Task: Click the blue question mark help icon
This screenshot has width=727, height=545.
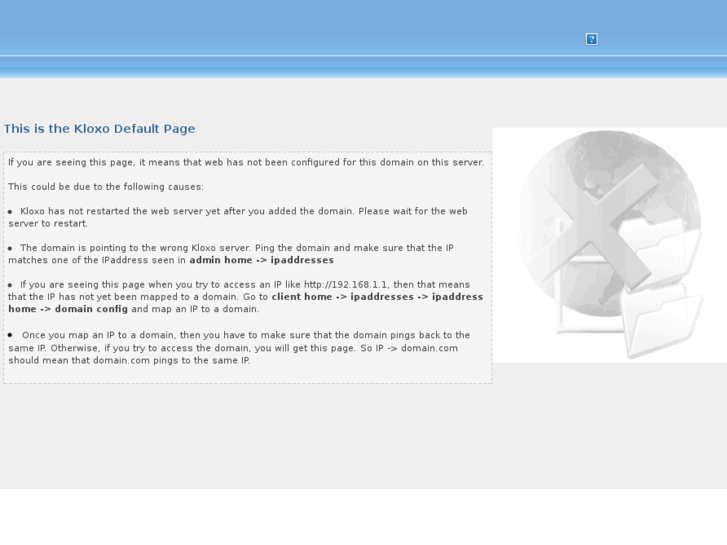Action: pyautogui.click(x=592, y=39)
